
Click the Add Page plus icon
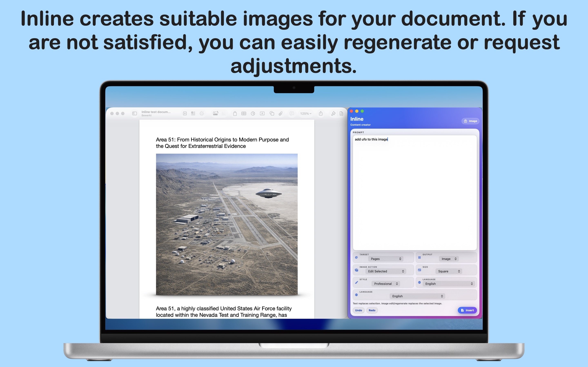pos(185,113)
